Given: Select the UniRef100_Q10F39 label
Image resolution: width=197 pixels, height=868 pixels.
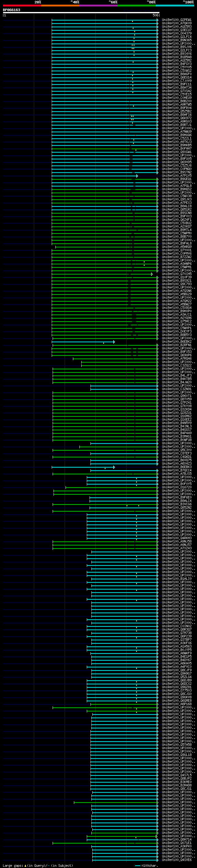Looking at the screenshot, I should click(x=176, y=277).
